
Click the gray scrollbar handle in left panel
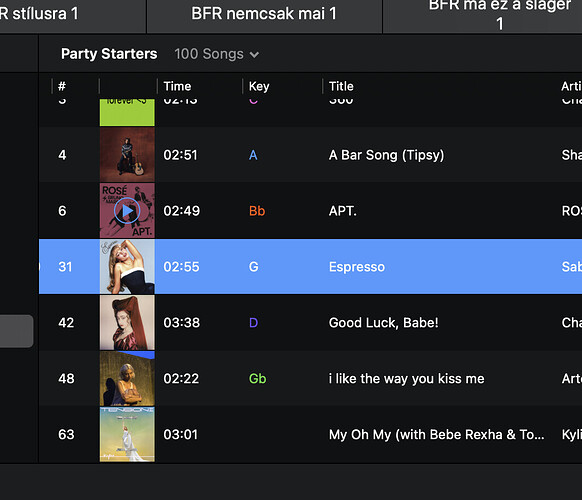(16, 331)
